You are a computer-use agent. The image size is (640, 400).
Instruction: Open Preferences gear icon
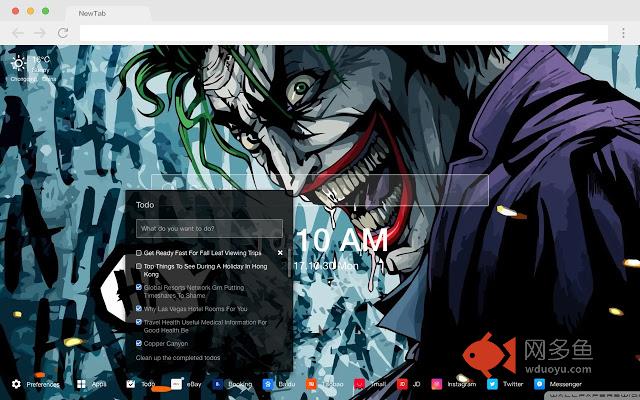(16, 384)
